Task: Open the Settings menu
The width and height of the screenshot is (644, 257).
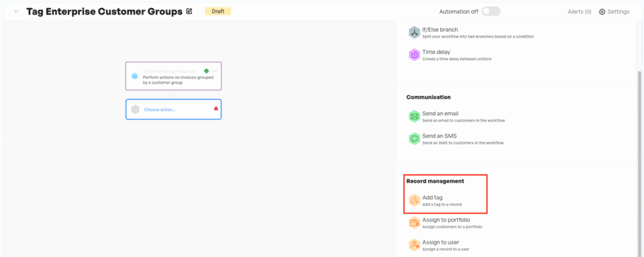Action: pos(614,11)
